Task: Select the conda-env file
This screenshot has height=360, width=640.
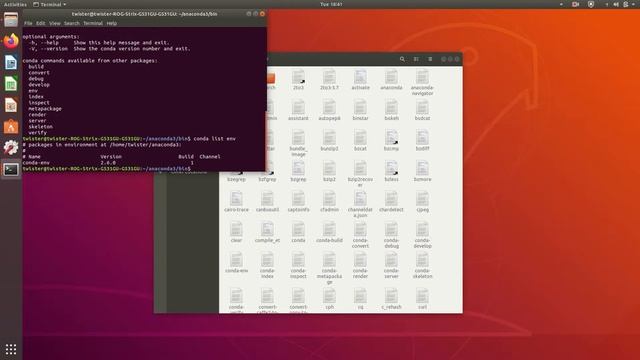Action: [x=236, y=263]
